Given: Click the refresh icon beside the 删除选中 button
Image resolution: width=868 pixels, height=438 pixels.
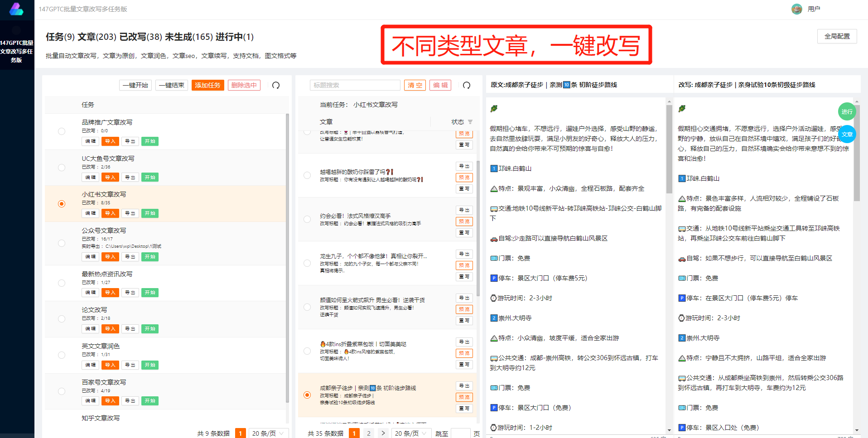Looking at the screenshot, I should [x=276, y=85].
